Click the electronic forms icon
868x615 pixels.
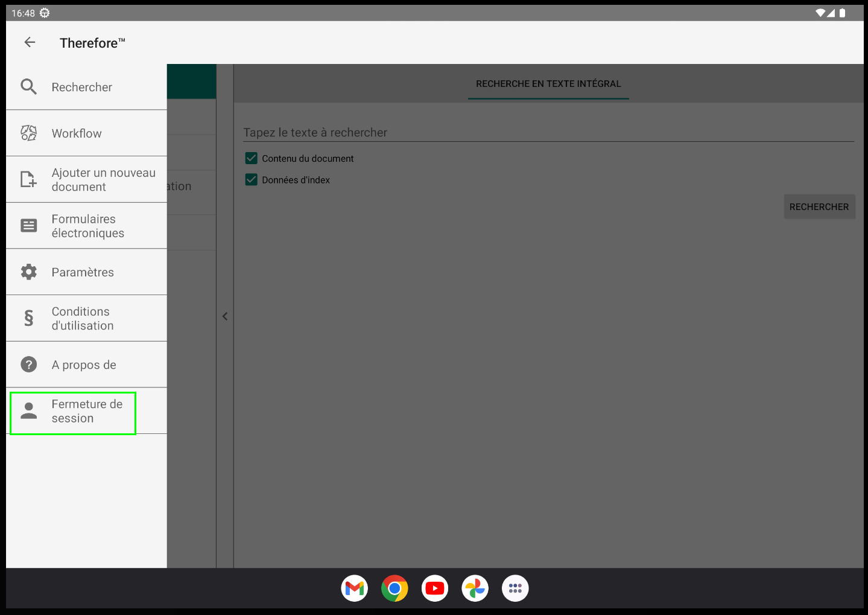pos(28,226)
